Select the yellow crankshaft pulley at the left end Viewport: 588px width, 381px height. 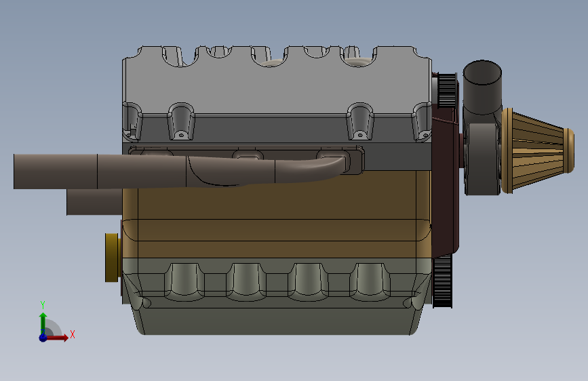tap(112, 257)
